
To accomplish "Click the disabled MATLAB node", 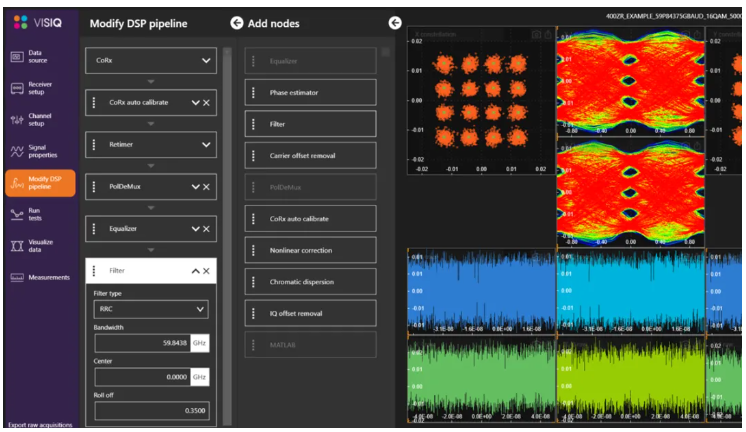I will pos(311,345).
